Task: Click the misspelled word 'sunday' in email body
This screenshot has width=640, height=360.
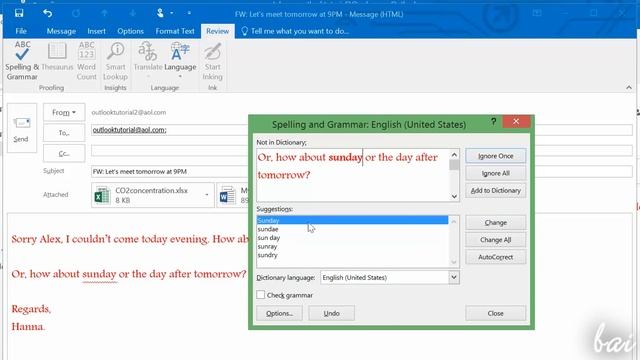Action: [x=99, y=274]
